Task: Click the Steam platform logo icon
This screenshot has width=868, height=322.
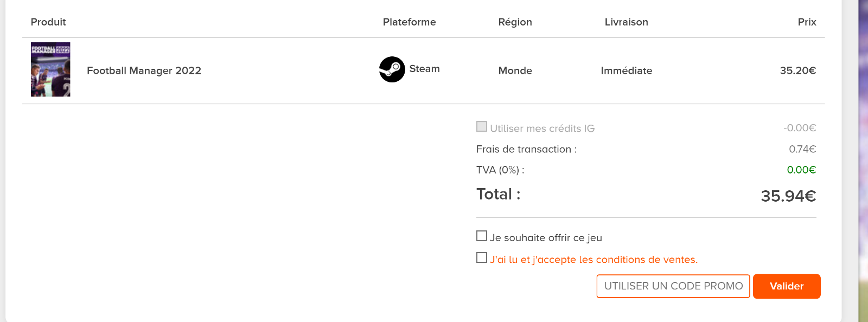Action: 392,69
